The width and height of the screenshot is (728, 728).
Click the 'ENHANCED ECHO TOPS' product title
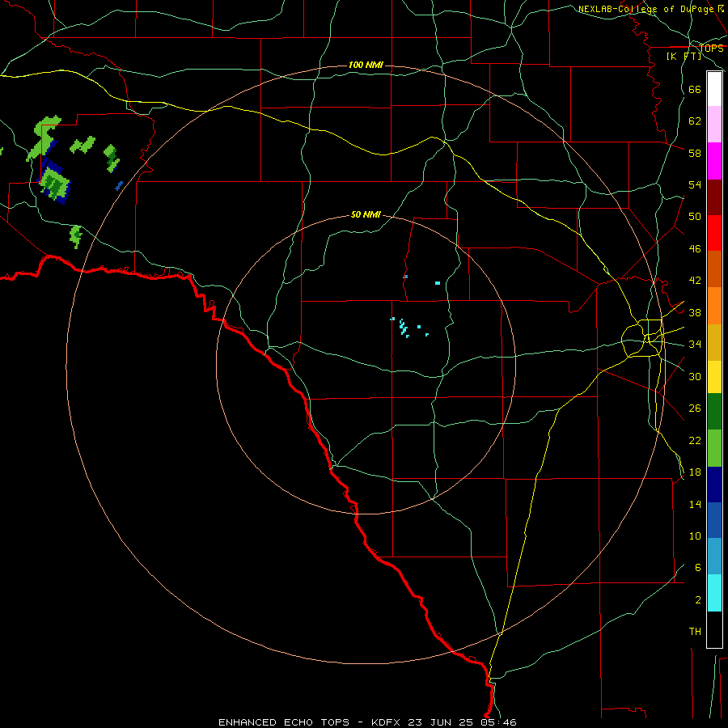click(284, 722)
